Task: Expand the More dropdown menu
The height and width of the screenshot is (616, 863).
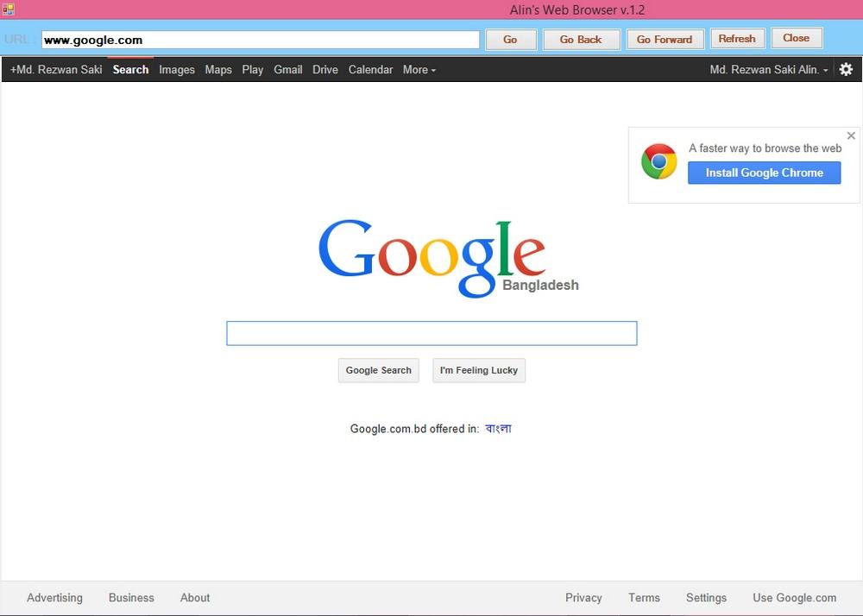Action: pyautogui.click(x=419, y=70)
